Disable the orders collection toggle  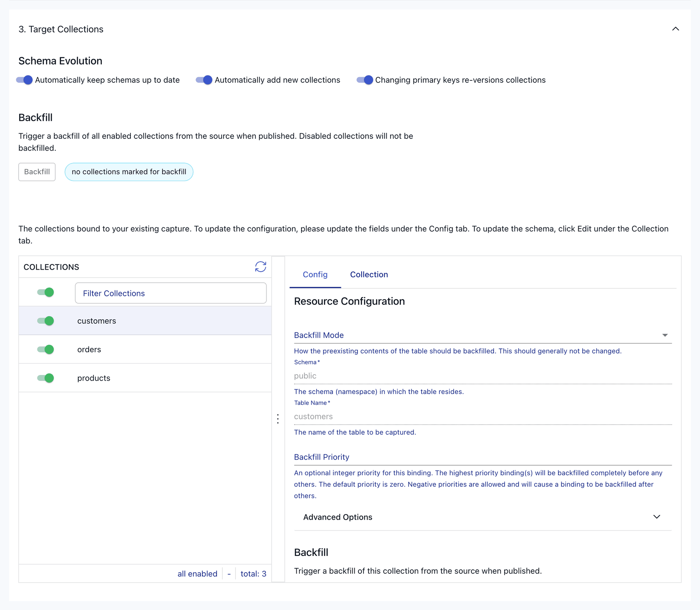(x=46, y=350)
